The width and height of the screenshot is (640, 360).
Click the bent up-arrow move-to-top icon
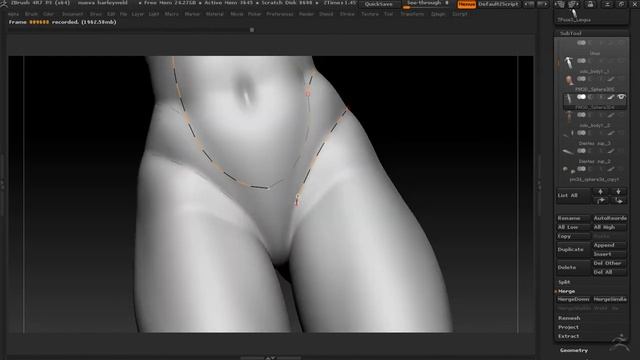600,200
